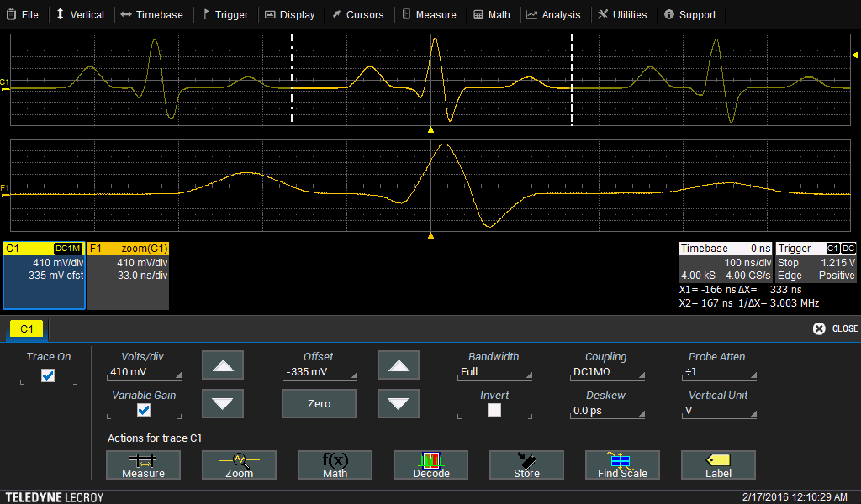
Task: Launch the Decode action icon
Action: tap(430, 465)
